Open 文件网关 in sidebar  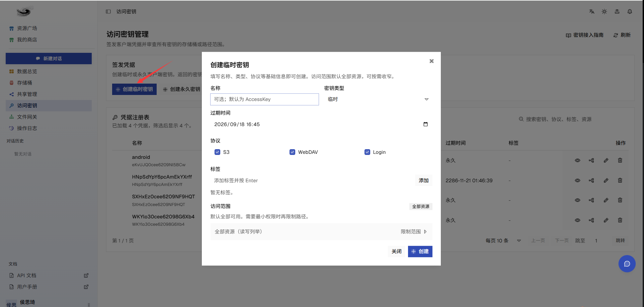49,117
